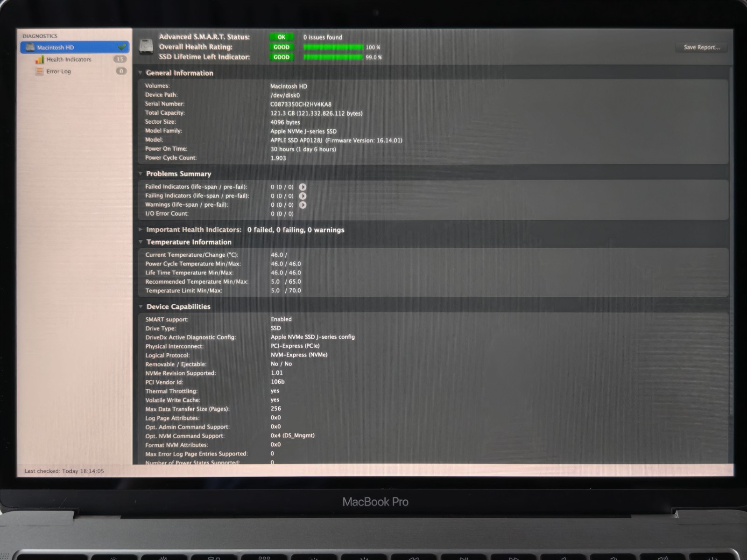Screen dimensions: 747x560
Task: Click the Health Indicators count badge 15
Action: [120, 59]
